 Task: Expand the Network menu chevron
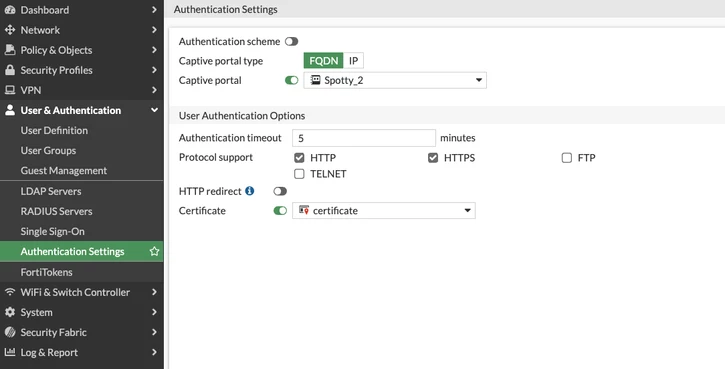pos(154,30)
